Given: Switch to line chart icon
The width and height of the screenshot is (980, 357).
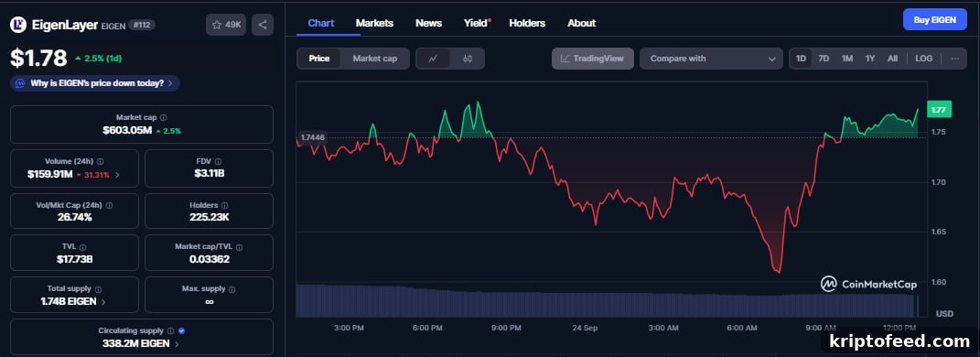Looking at the screenshot, I should [x=433, y=59].
